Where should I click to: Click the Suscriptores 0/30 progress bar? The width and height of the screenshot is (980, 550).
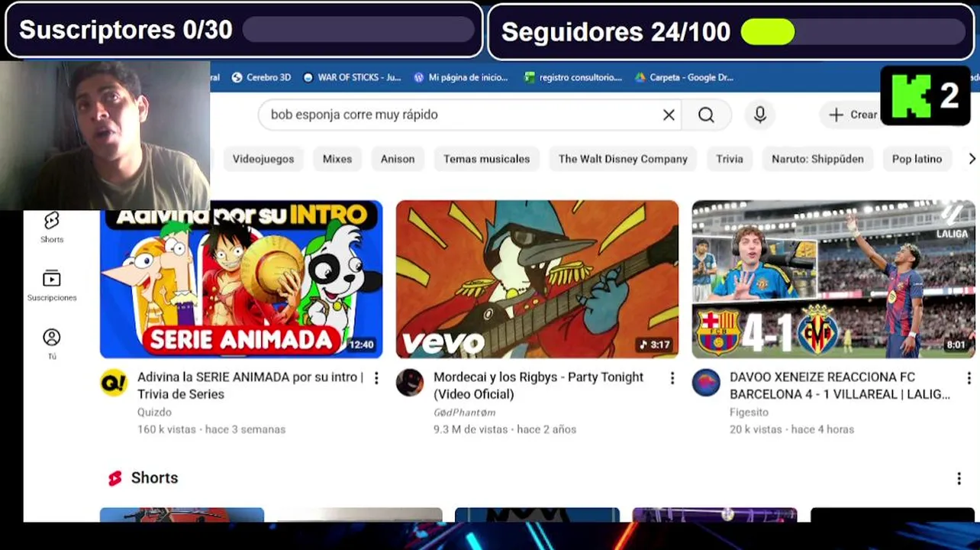point(359,30)
